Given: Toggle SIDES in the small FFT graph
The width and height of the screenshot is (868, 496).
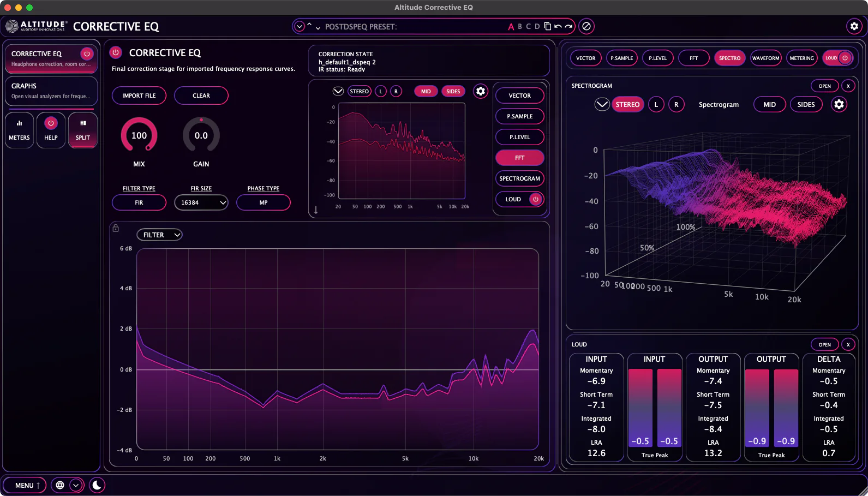Looking at the screenshot, I should click(x=453, y=91).
